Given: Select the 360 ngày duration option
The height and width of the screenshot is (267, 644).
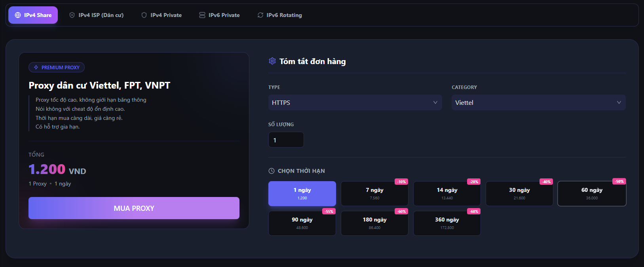Looking at the screenshot, I should click(447, 223).
